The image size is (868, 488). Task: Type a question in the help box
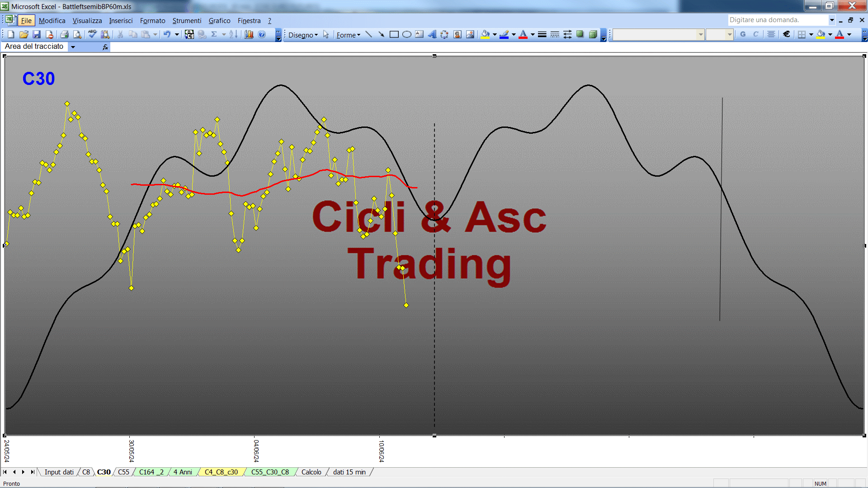[778, 20]
